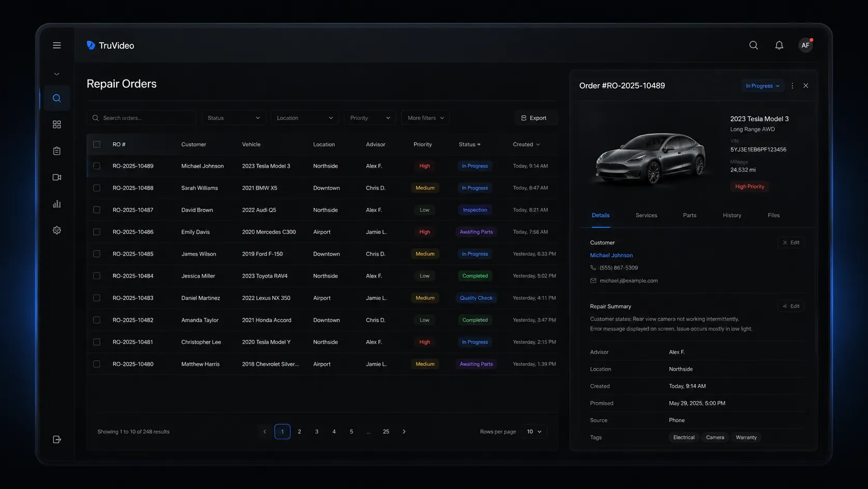Collapse sidebar section with the chevron
The image size is (868, 489).
tap(57, 74)
